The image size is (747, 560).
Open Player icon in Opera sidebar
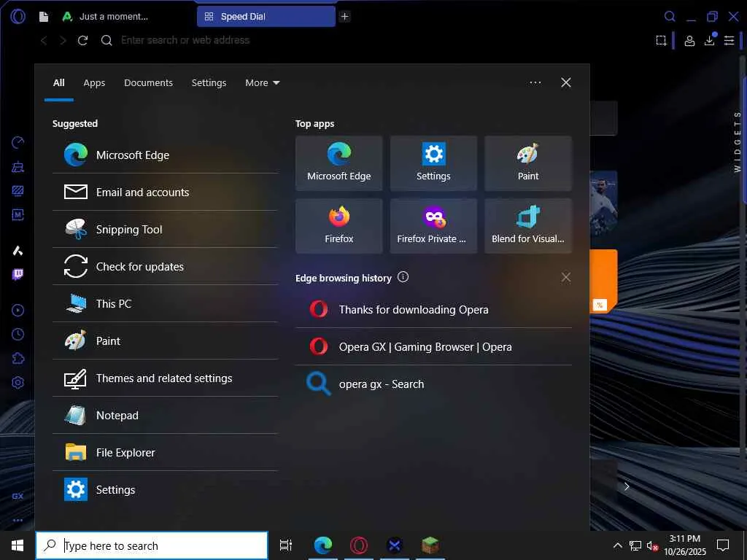(x=18, y=311)
